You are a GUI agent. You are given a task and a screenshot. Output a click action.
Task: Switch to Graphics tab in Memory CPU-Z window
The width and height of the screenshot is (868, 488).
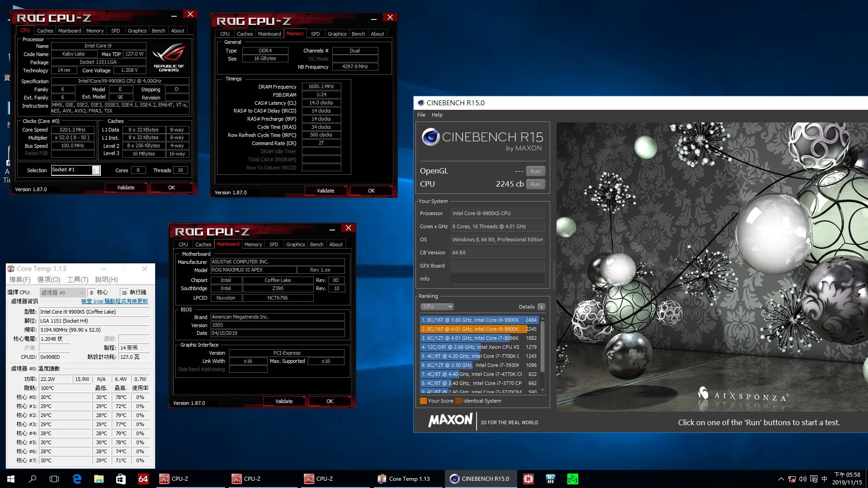337,34
